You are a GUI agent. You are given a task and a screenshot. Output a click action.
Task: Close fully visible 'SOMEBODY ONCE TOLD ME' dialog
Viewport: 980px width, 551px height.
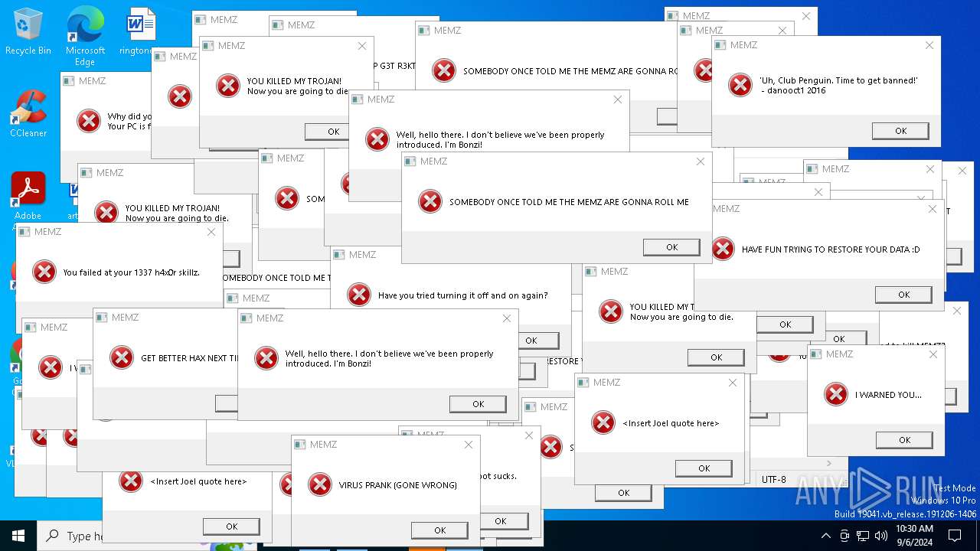700,161
